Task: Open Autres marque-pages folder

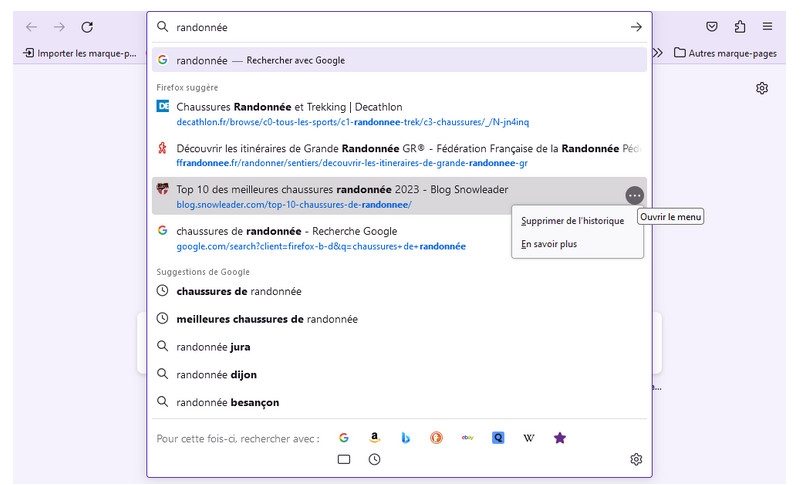Action: coord(725,53)
